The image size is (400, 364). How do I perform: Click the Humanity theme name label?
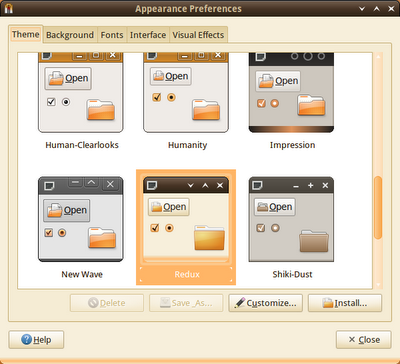coord(187,145)
